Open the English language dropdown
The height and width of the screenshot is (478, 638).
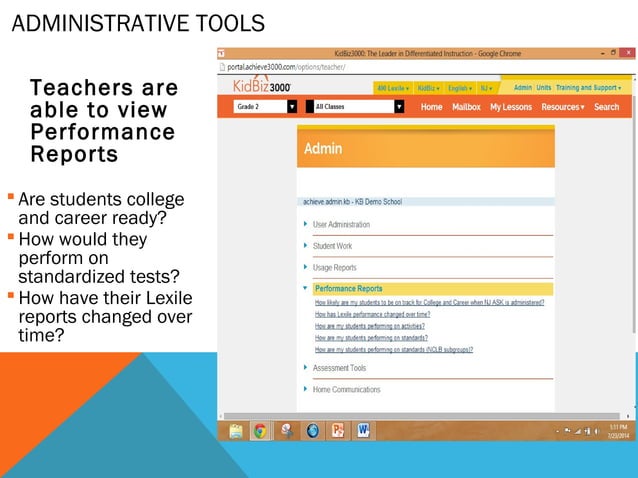click(x=460, y=88)
